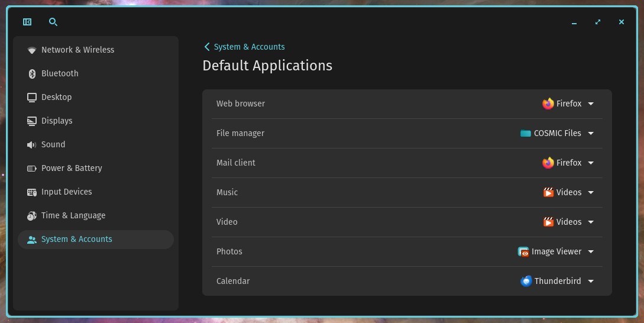The width and height of the screenshot is (644, 323).
Task: Open the settings search magnifier icon
Action: coord(53,22)
